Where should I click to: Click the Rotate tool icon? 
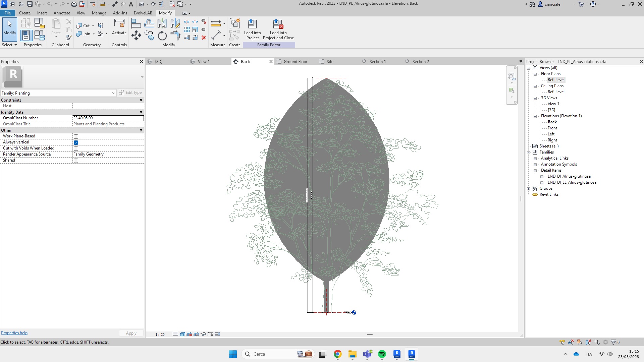pyautogui.click(x=162, y=36)
